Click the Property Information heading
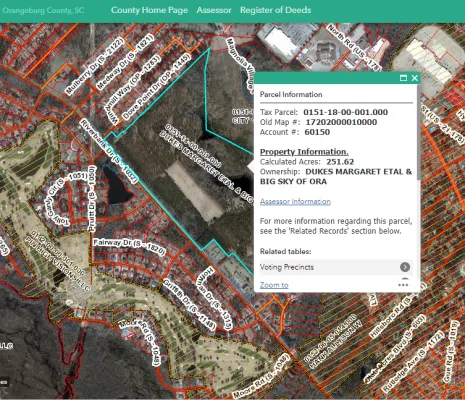The width and height of the screenshot is (465, 400). coord(304,152)
